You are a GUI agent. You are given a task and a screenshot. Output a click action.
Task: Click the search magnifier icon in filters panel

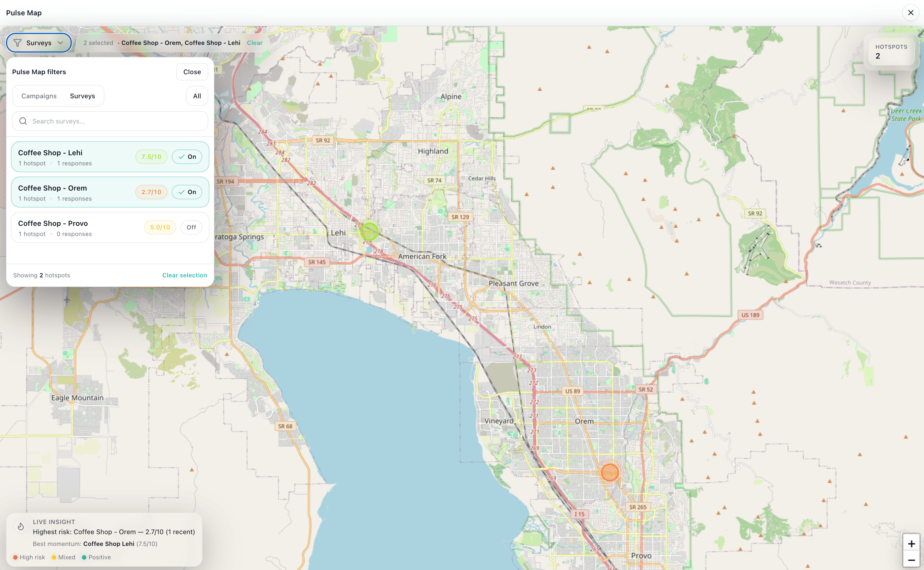pos(23,121)
